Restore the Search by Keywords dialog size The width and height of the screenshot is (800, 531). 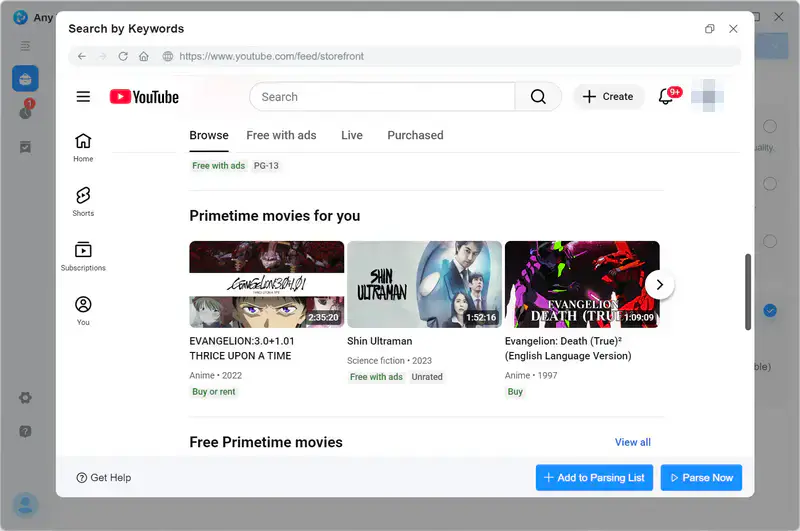[x=710, y=29]
